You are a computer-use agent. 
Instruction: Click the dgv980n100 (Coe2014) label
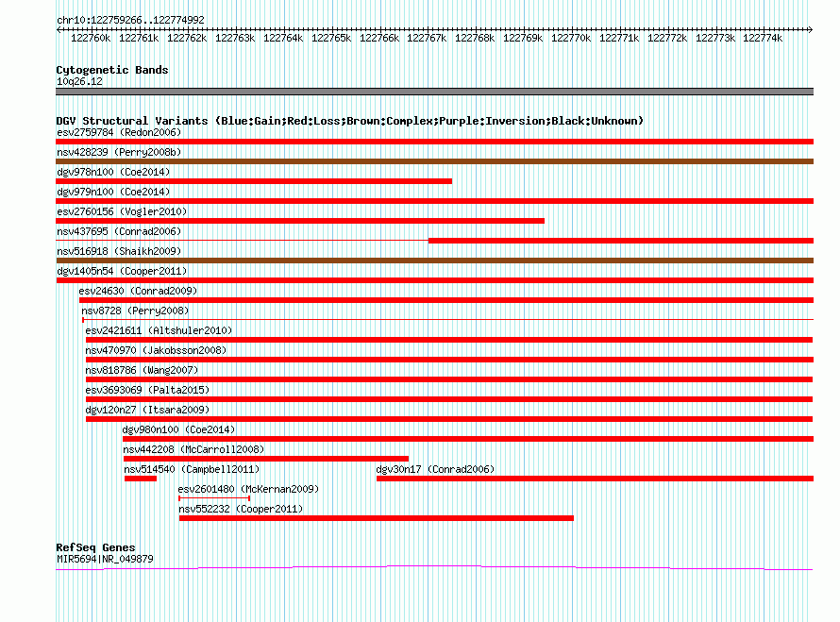click(178, 429)
